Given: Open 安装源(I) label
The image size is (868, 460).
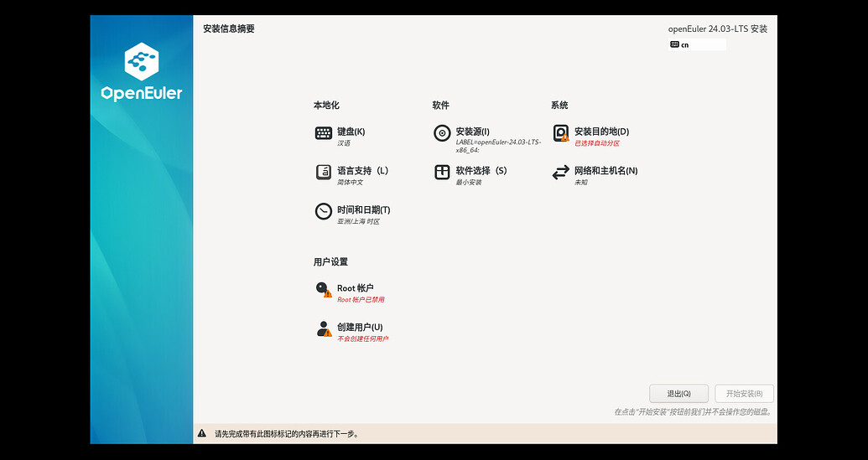Looking at the screenshot, I should (x=472, y=132).
